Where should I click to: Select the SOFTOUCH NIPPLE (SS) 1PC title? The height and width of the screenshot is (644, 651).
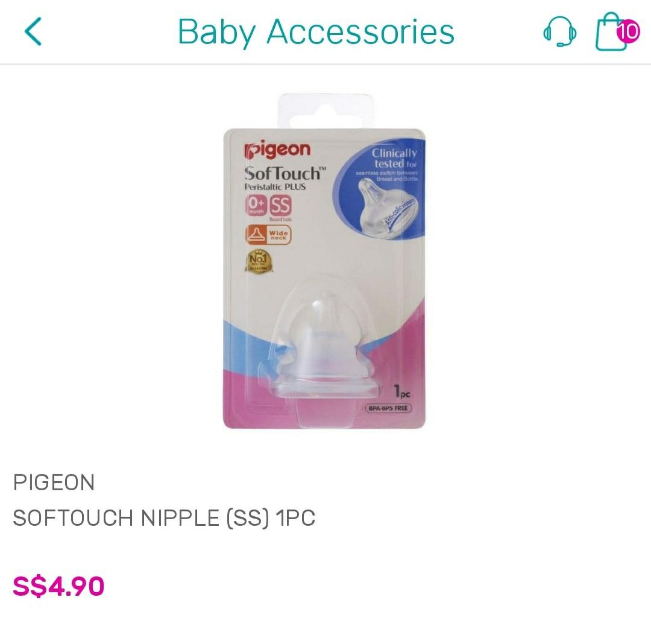(164, 518)
